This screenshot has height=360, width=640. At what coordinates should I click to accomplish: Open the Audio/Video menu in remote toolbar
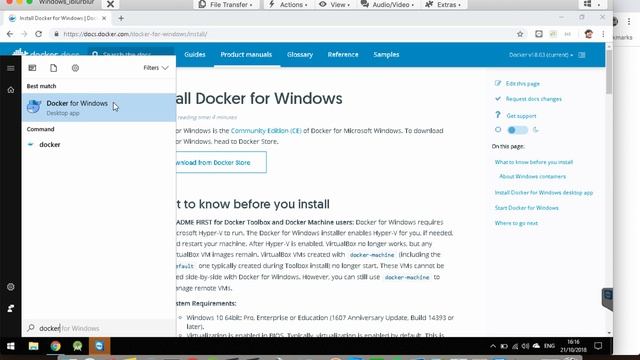pyautogui.click(x=387, y=4)
